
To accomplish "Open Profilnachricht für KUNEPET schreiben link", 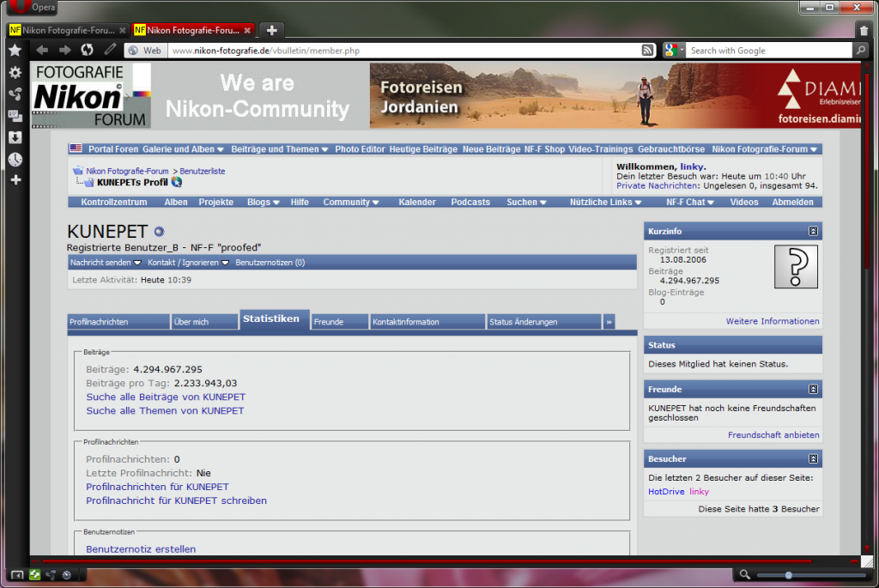I will pos(176,500).
